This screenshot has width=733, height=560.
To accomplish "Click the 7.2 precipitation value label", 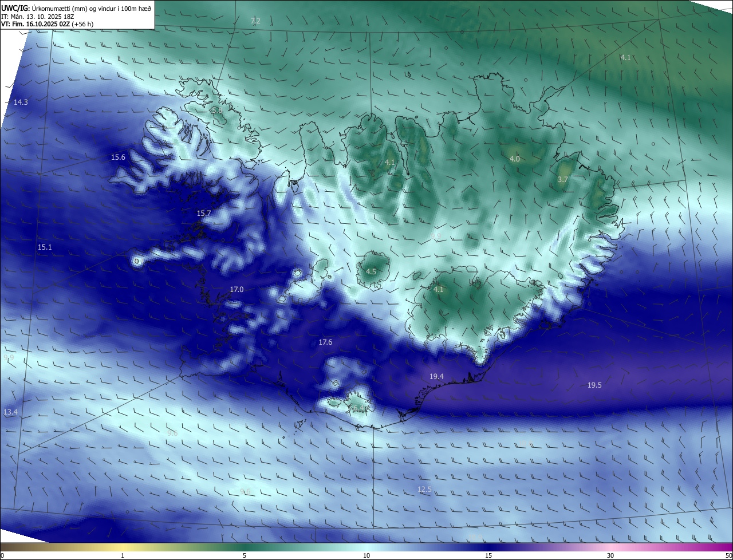I will pyautogui.click(x=255, y=21).
